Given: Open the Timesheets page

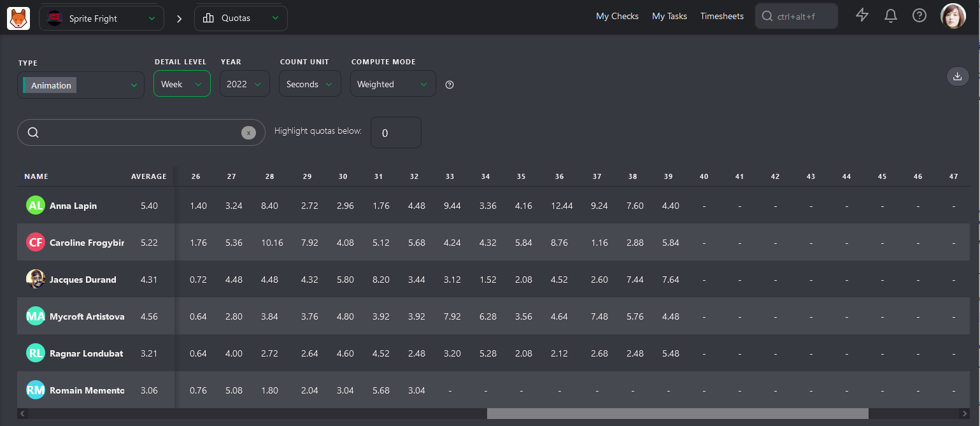Looking at the screenshot, I should tap(722, 16).
